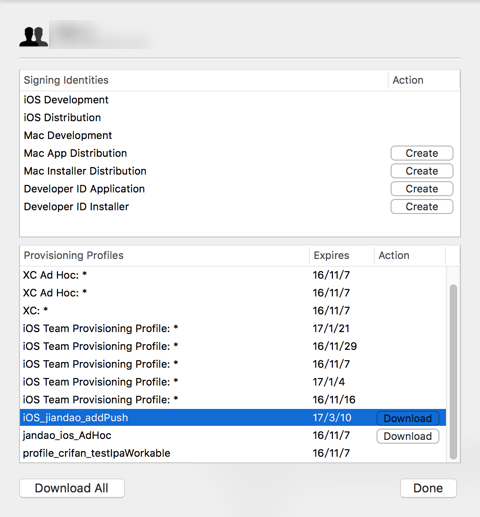
Task: Click the Download All button
Action: 72,488
